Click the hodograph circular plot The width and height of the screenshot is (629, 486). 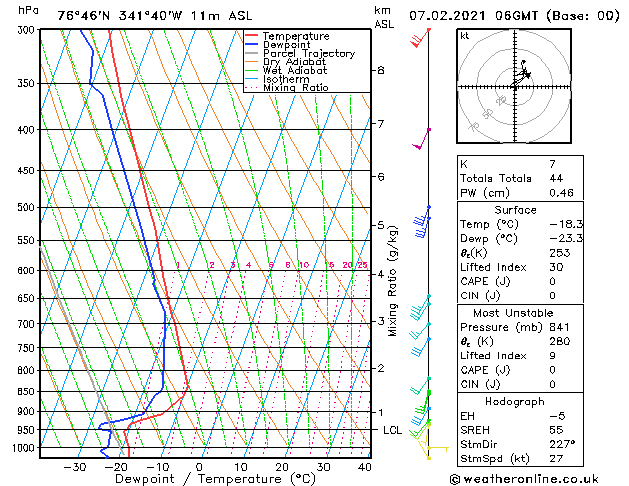pos(515,88)
